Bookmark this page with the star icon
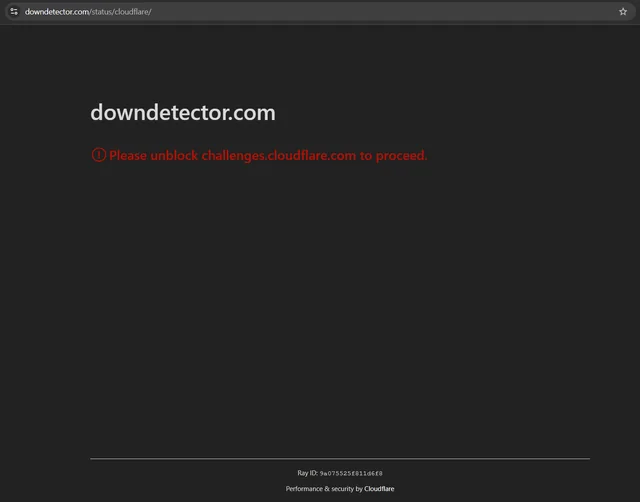Image resolution: width=640 pixels, height=502 pixels. (x=623, y=11)
